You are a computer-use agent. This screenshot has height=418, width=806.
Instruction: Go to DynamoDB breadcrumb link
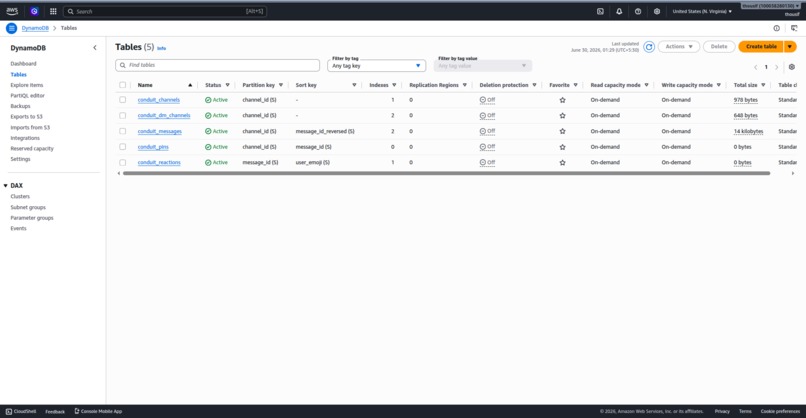tap(35, 28)
